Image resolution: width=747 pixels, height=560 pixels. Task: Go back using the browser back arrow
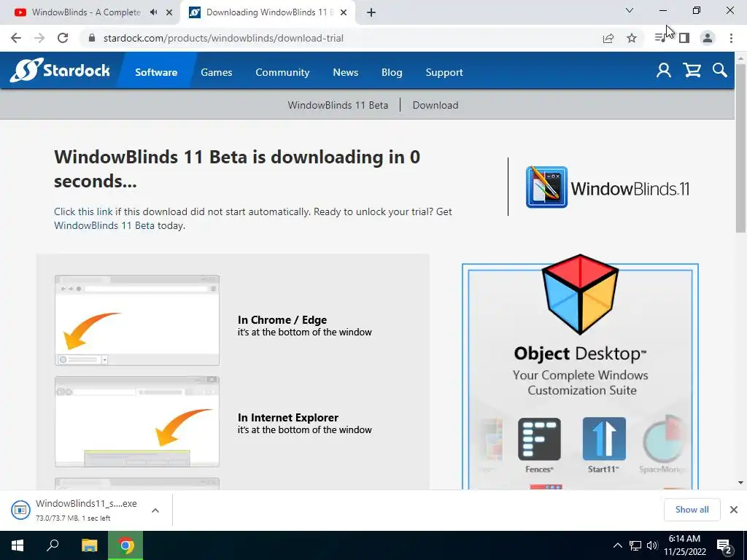tap(16, 38)
